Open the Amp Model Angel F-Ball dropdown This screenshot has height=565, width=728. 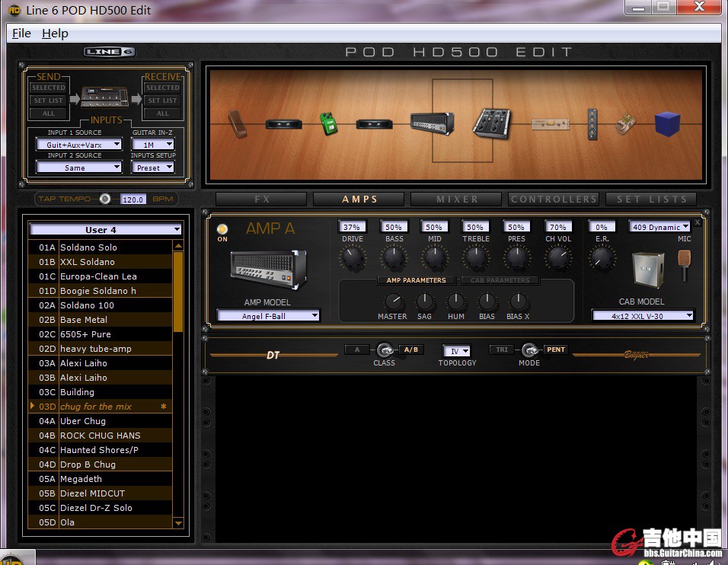[268, 316]
